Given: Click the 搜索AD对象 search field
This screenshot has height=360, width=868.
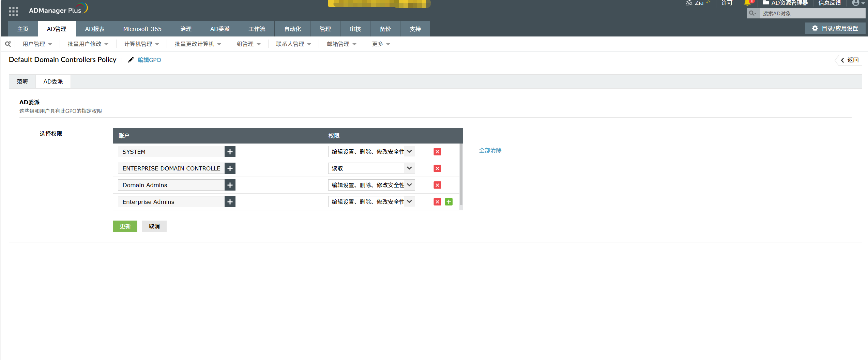Looking at the screenshot, I should (x=813, y=13).
